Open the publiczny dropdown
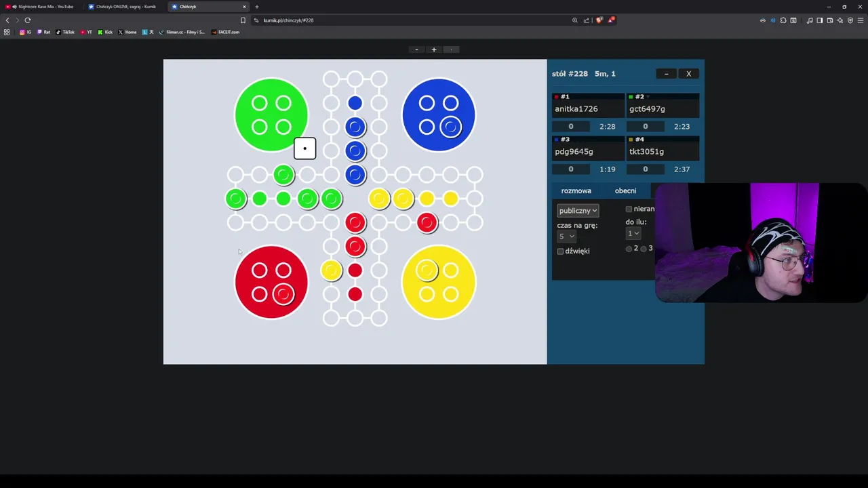This screenshot has width=868, height=488. (578, 211)
